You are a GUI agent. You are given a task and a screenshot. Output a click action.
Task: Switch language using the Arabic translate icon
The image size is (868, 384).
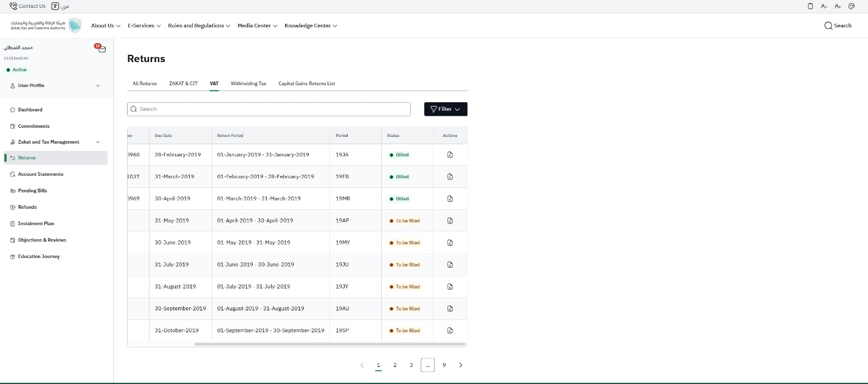pos(55,6)
